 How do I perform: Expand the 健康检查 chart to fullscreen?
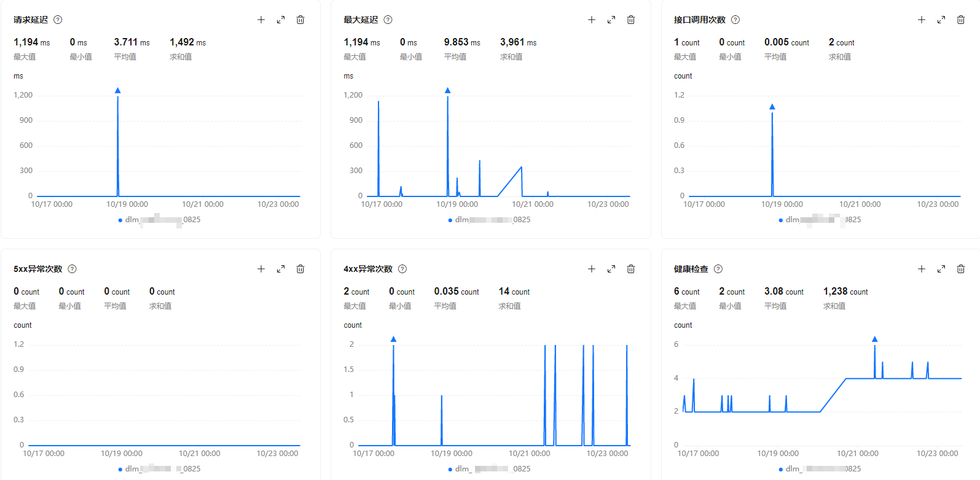[941, 269]
